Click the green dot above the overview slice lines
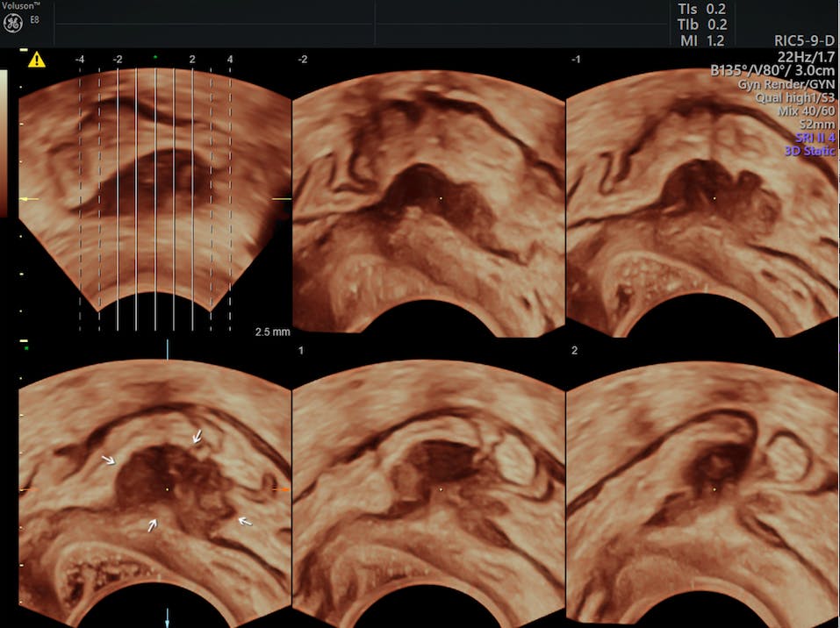Screen dimensions: 840x628 coord(155,58)
